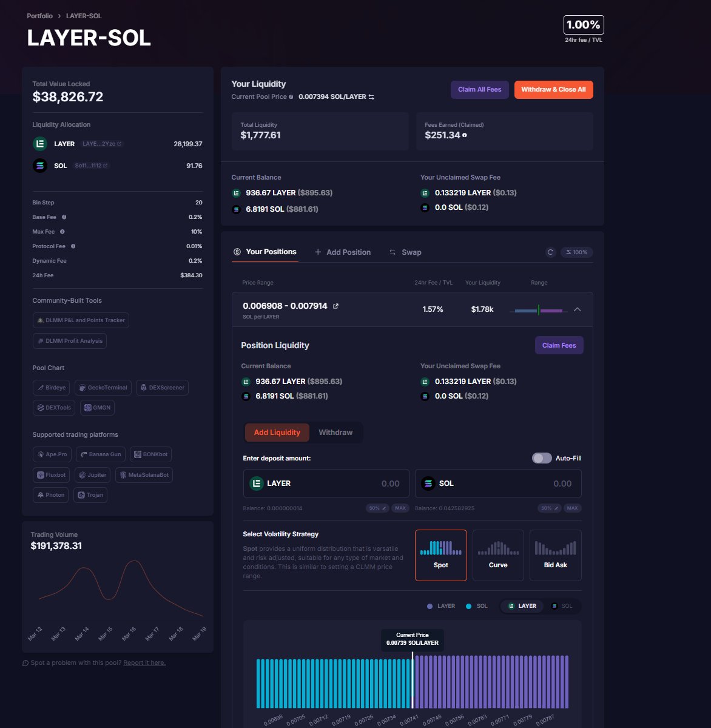Click the 1.57% 24hr Fee / TVL cell
The width and height of the screenshot is (711, 728).
point(433,309)
